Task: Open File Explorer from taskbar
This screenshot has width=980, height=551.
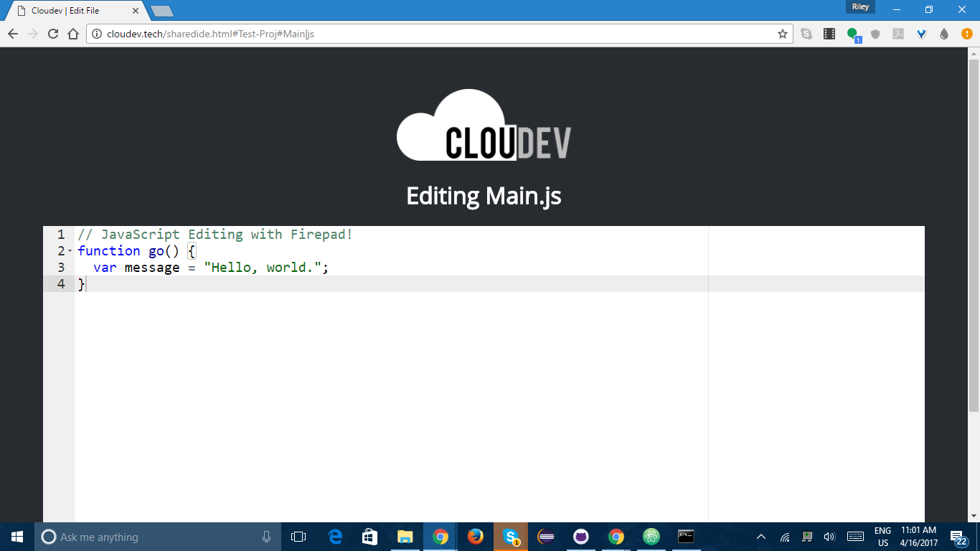Action: (x=405, y=537)
